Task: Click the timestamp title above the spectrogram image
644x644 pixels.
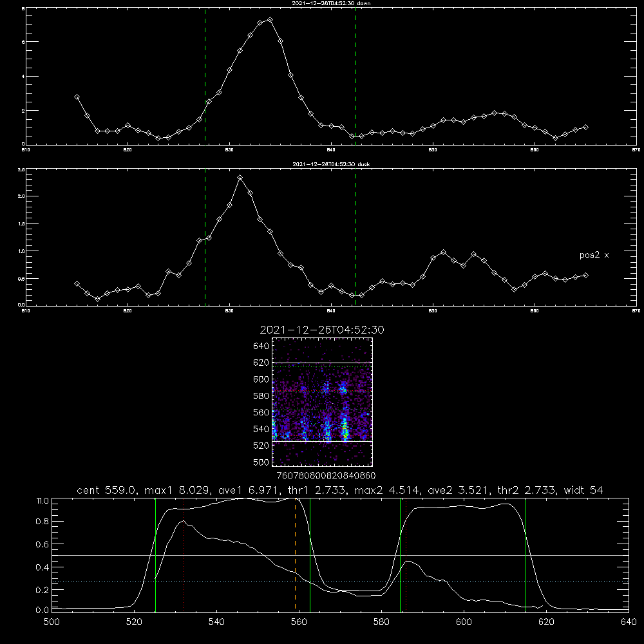Action: 322,330
